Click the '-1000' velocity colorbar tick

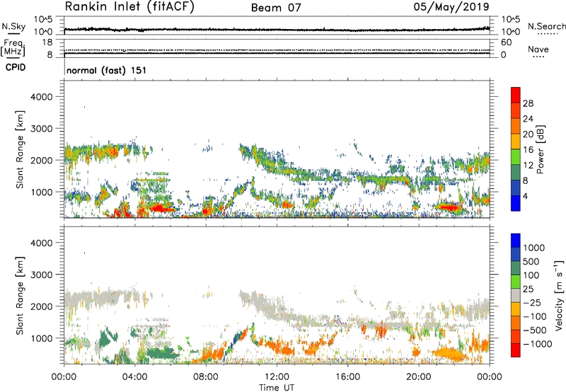click(537, 344)
